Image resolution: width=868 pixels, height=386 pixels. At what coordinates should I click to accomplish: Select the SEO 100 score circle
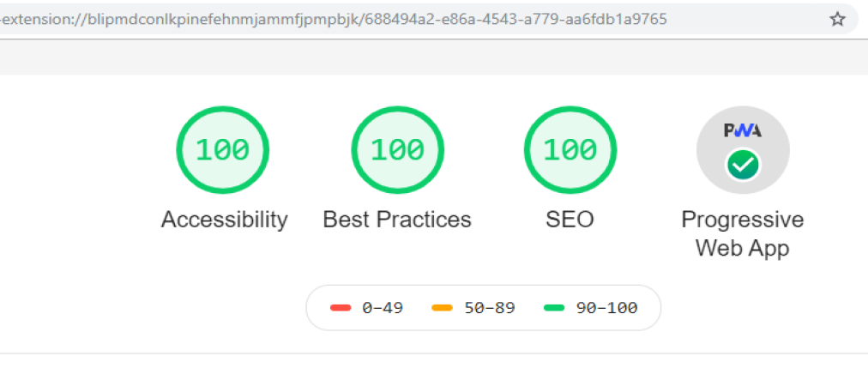570,150
